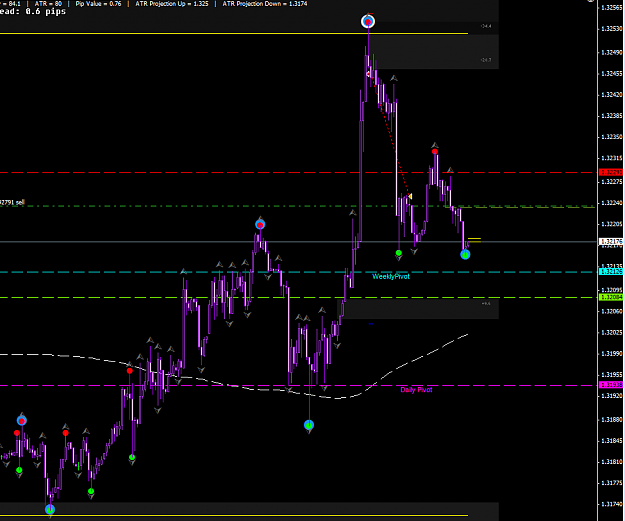Select the yellow horizontal line at the chart bottom
The width and height of the screenshot is (625, 521).
tap(234, 515)
